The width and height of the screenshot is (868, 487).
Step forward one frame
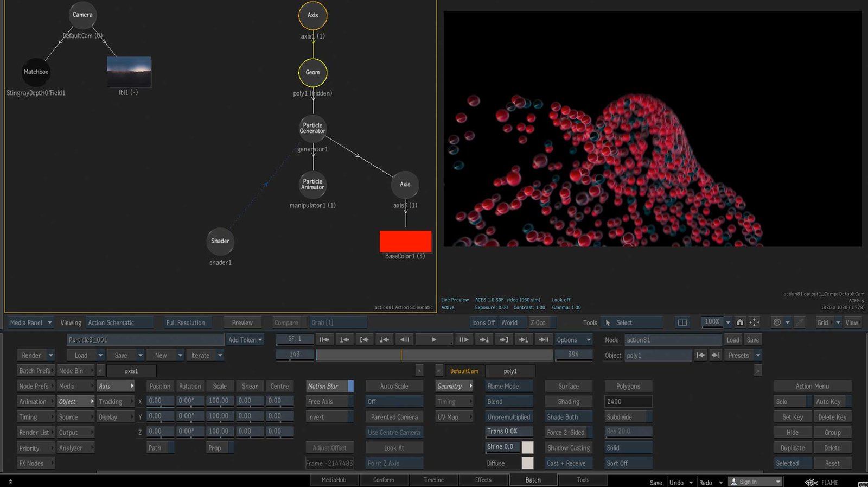(x=463, y=340)
